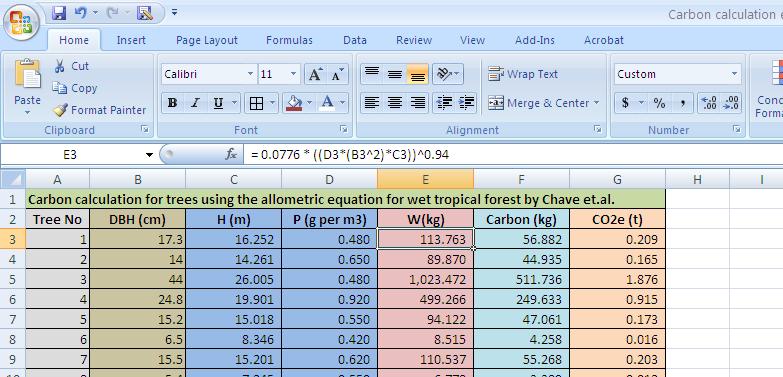
Task: Switch to the Formulas tab
Action: (x=289, y=40)
